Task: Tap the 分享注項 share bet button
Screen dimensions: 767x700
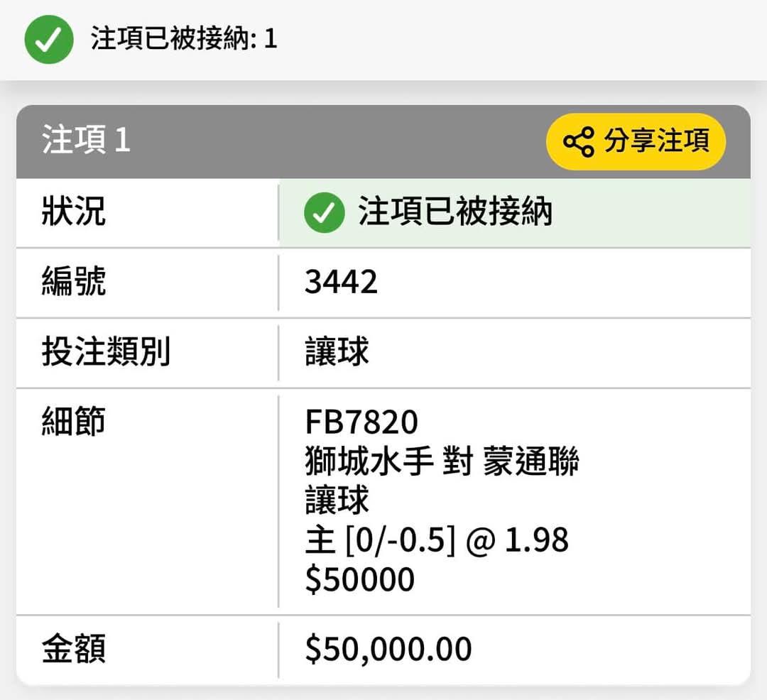Action: click(x=636, y=142)
